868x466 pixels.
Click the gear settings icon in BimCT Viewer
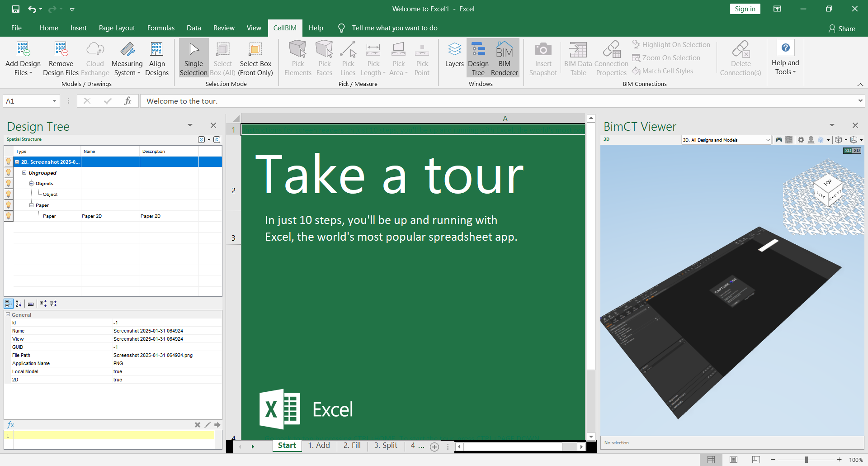coord(801,140)
